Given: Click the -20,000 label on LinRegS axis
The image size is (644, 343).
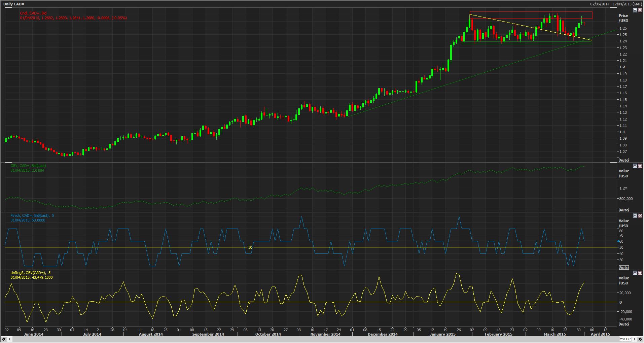Looking at the screenshot, I should 626,312.
